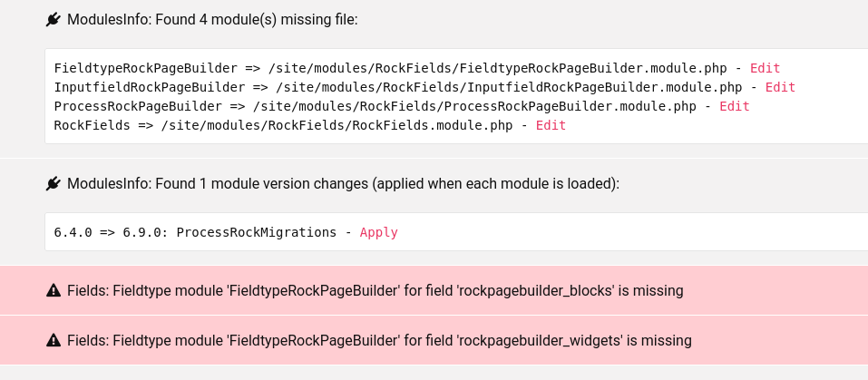868x380 pixels.
Task: Click 'RockFields =>' module name at line start
Action: 103,125
